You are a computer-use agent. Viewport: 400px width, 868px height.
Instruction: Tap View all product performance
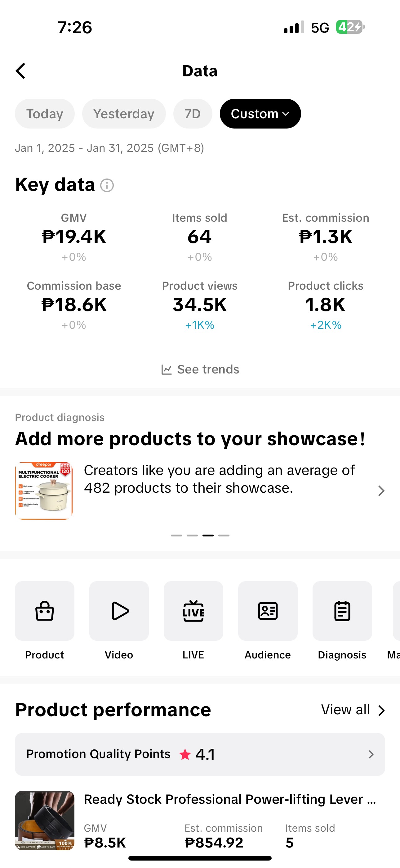click(x=353, y=710)
